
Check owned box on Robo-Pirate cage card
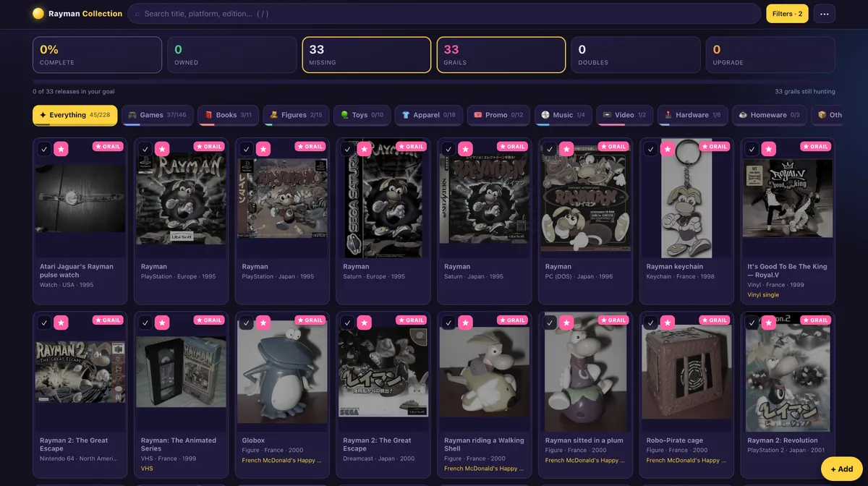(651, 323)
